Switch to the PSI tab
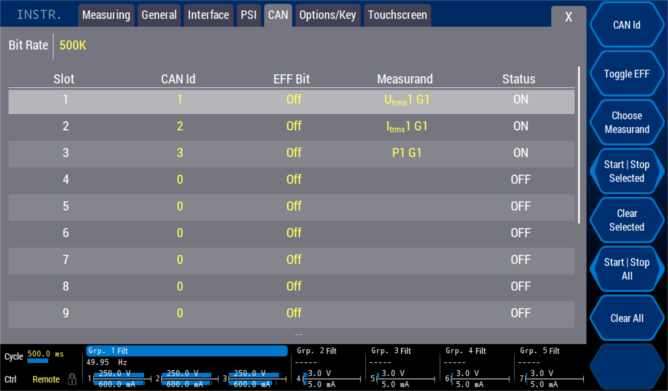Image resolution: width=668 pixels, height=391 pixels. click(248, 15)
